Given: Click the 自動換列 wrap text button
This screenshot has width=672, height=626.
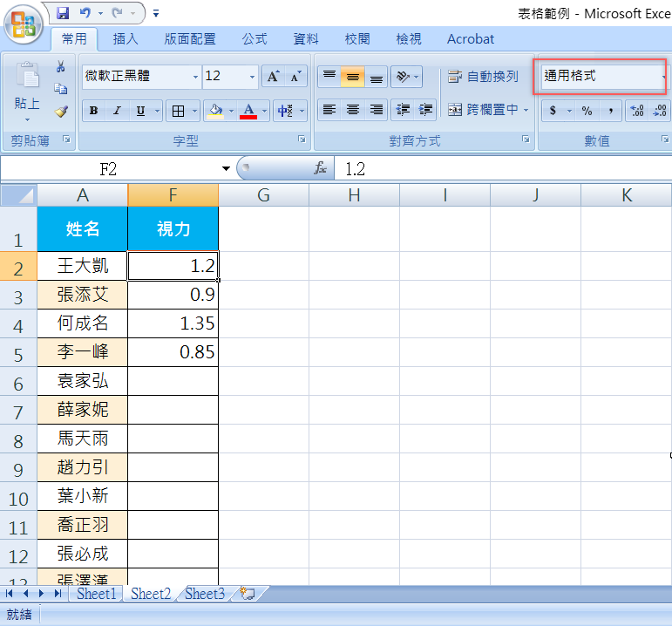Looking at the screenshot, I should click(x=483, y=77).
